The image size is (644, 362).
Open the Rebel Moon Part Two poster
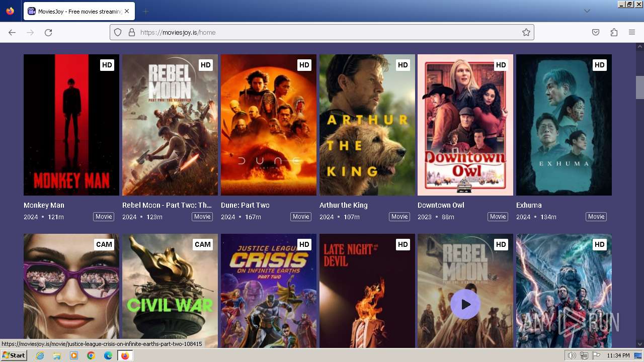170,125
